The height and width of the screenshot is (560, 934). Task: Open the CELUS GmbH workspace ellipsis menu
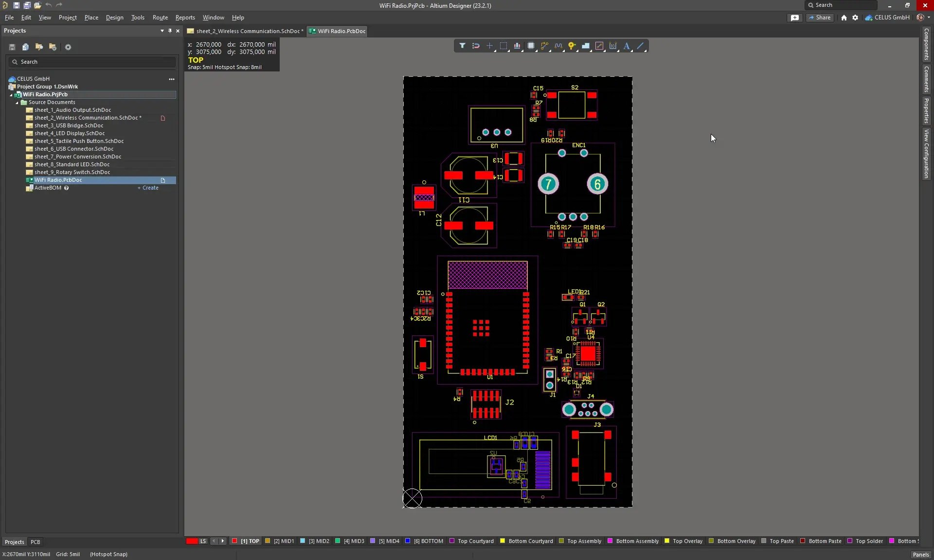coord(171,79)
